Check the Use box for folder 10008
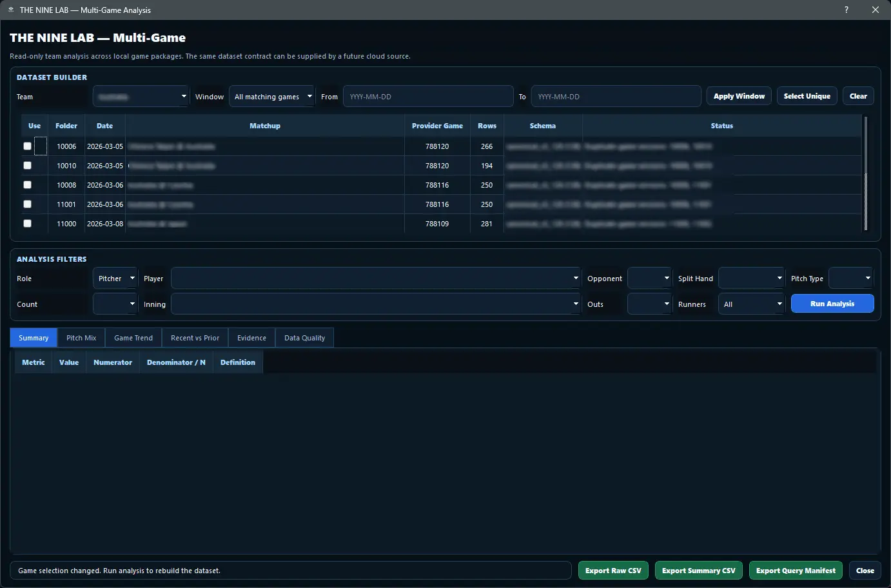 [x=27, y=185]
